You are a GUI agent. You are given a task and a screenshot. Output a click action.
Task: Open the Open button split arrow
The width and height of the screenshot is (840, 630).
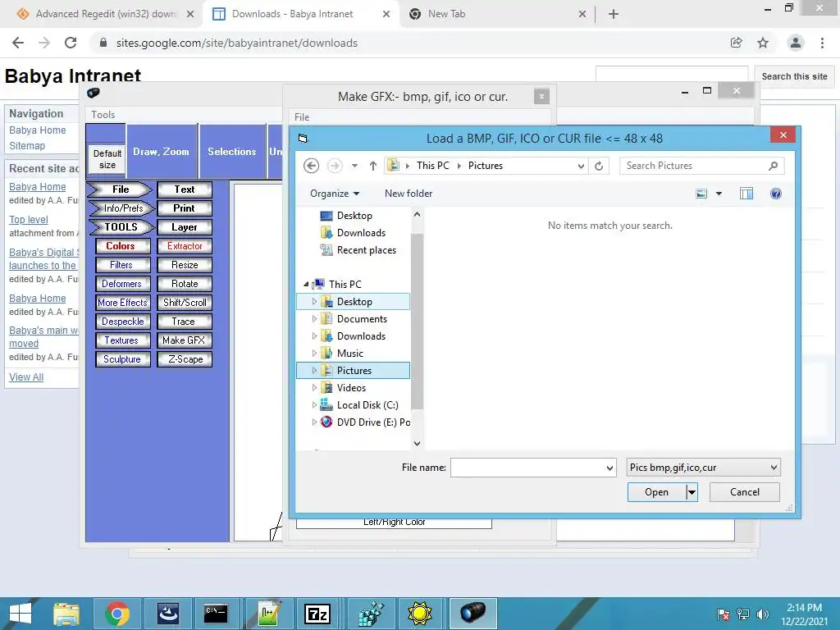pyautogui.click(x=692, y=492)
